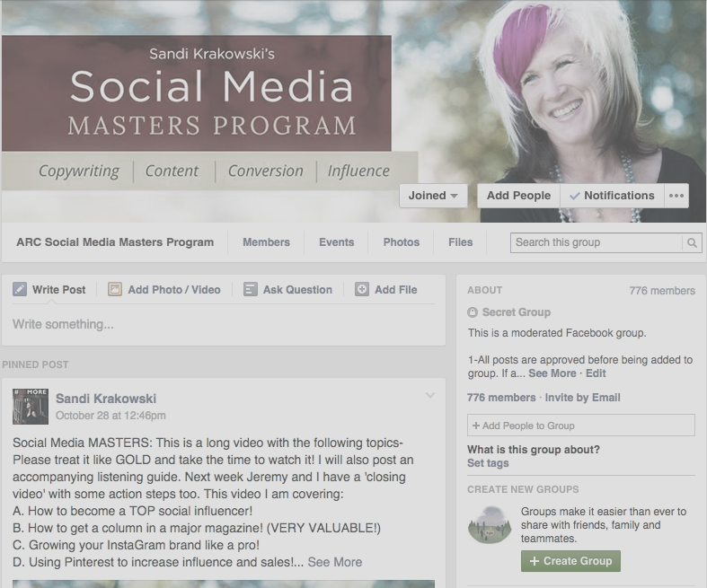The width and height of the screenshot is (707, 588).
Task: Click the Secret Group lock icon
Action: pyautogui.click(x=473, y=312)
